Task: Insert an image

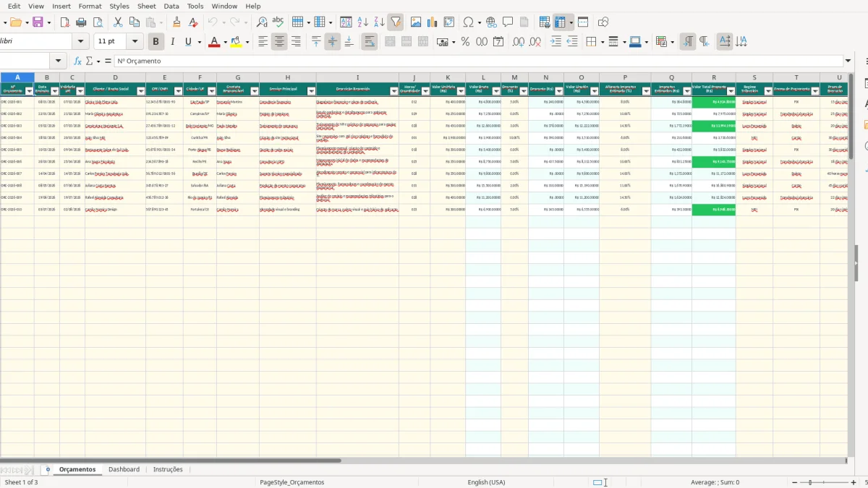Action: tap(416, 22)
